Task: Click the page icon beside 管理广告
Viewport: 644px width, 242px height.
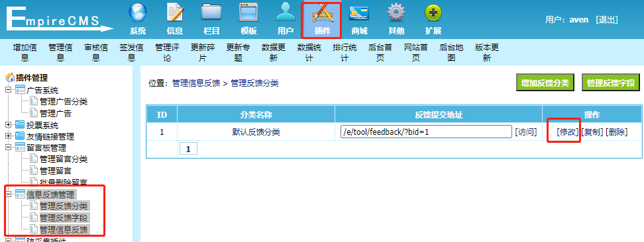Action: tap(34, 113)
